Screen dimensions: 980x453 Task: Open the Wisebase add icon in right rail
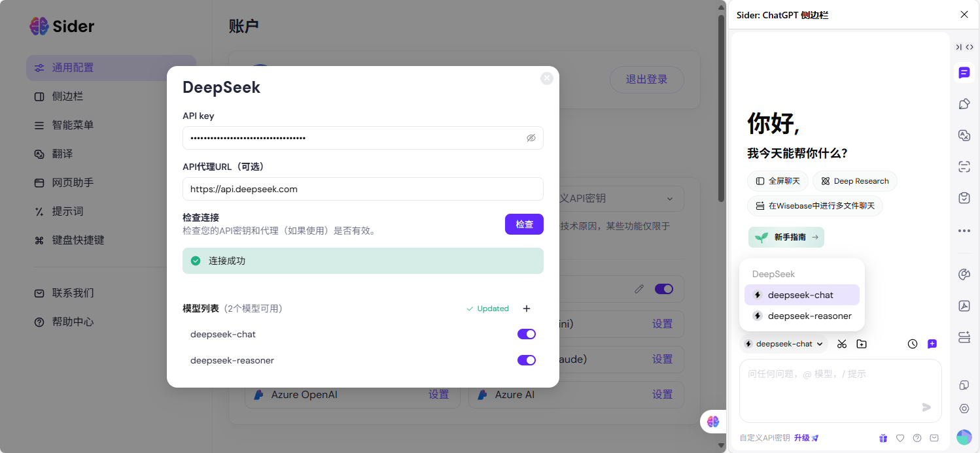[964, 337]
